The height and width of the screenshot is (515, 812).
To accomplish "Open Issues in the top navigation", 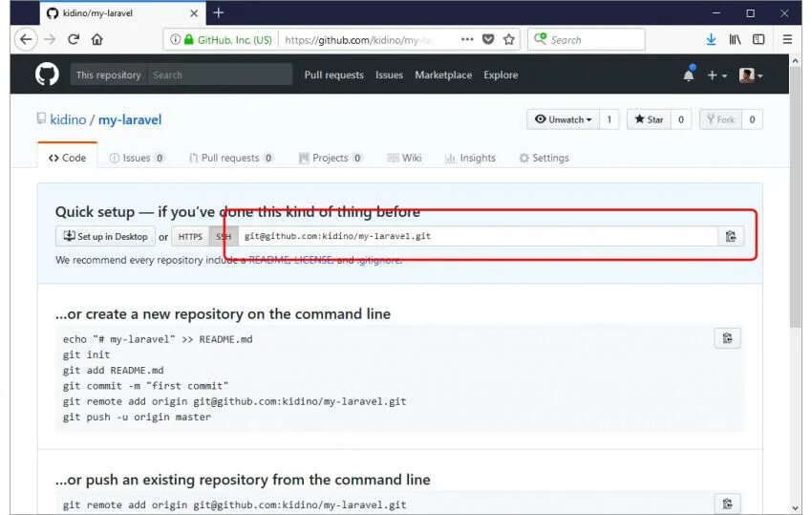I will tap(389, 75).
